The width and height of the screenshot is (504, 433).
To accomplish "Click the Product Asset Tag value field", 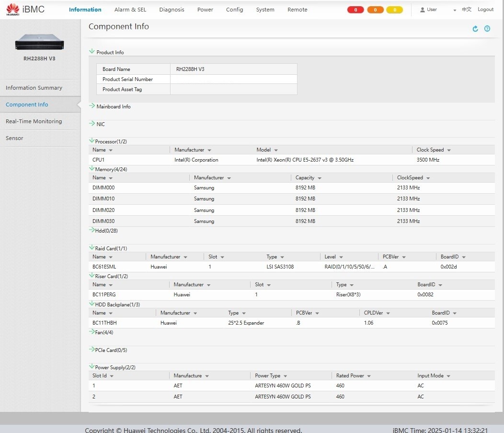I will coord(234,90).
